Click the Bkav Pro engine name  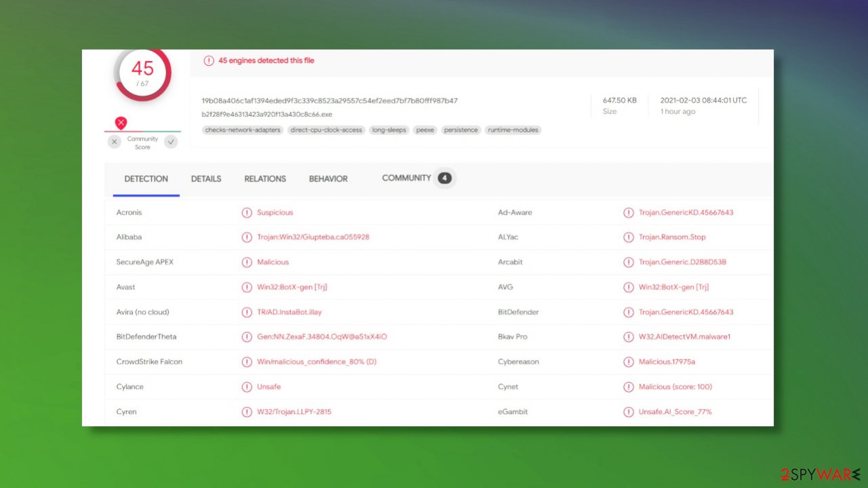tap(513, 337)
